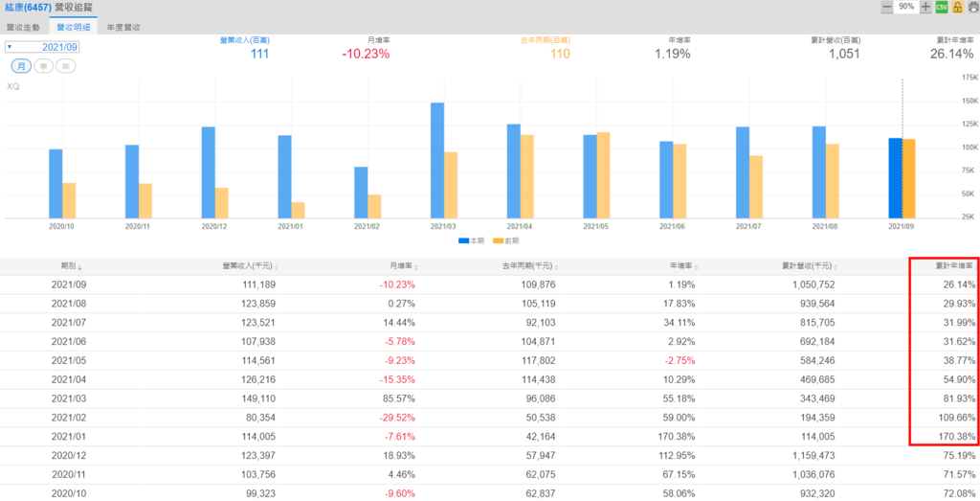Switch to the 年度營收 tab
This screenshot has width=980, height=501.
(x=123, y=28)
